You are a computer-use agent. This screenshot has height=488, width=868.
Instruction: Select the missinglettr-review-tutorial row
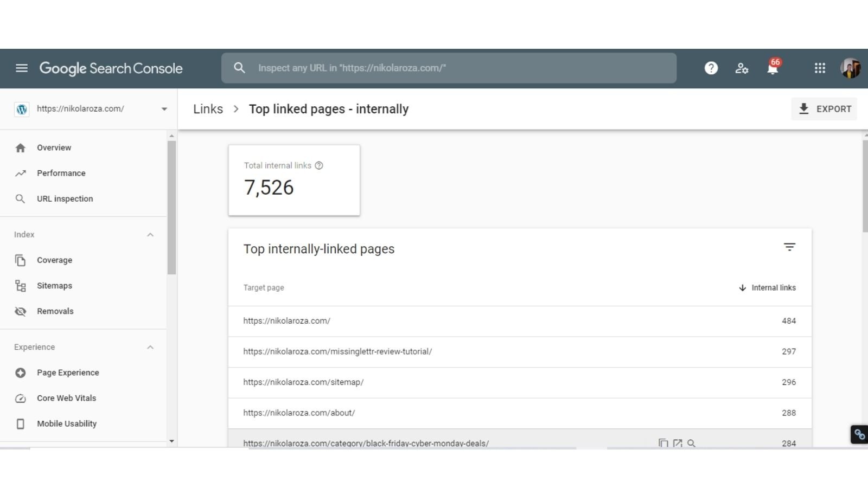[520, 352]
